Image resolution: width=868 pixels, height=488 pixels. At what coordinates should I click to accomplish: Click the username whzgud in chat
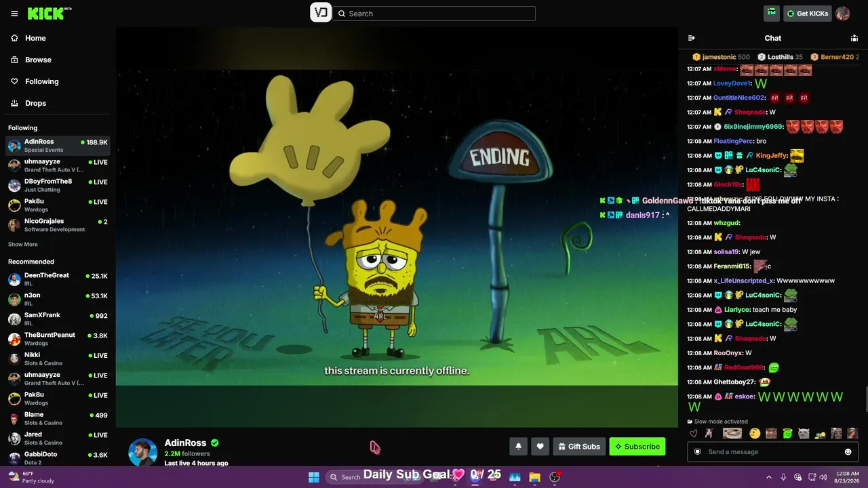726,222
